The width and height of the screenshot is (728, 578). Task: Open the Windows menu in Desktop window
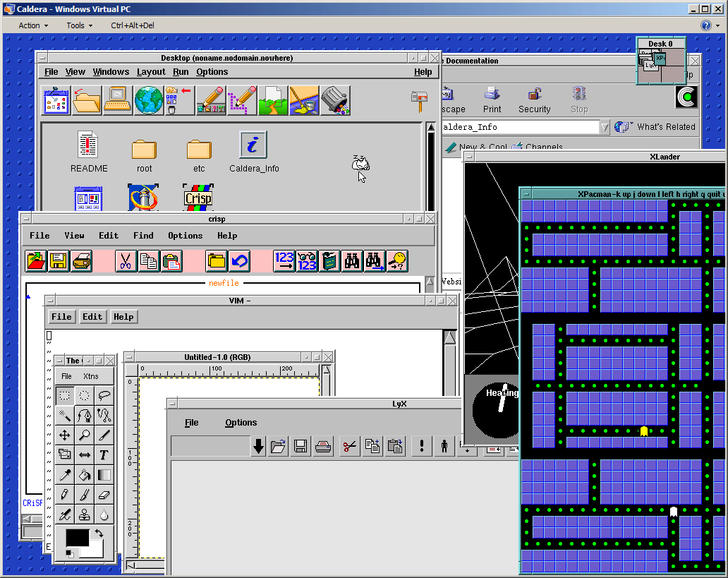point(111,72)
